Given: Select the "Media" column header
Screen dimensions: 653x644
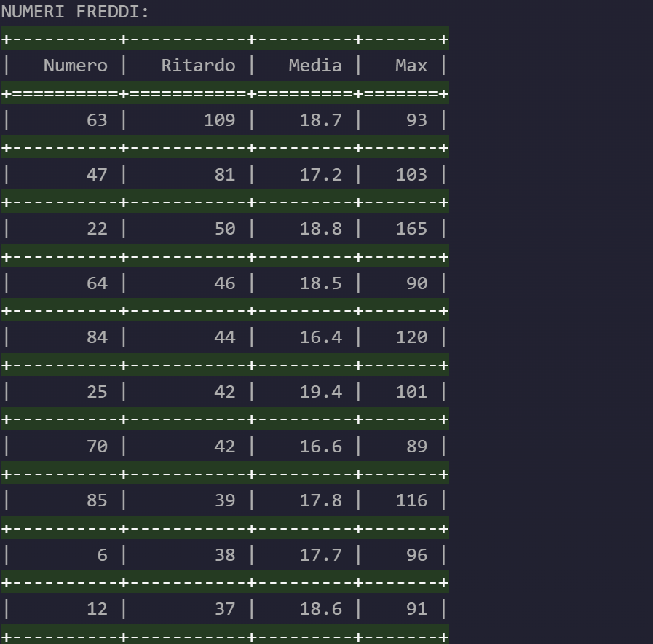Looking at the screenshot, I should [315, 66].
